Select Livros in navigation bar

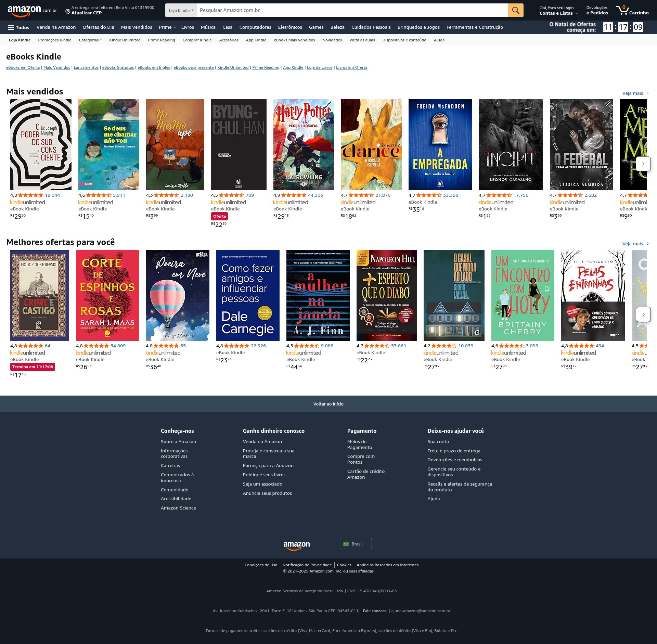click(x=188, y=27)
